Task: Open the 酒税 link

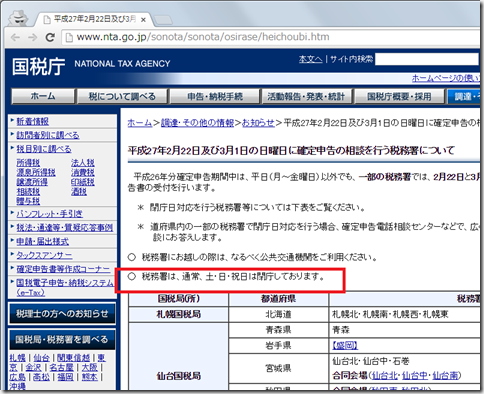Action: click(x=79, y=192)
